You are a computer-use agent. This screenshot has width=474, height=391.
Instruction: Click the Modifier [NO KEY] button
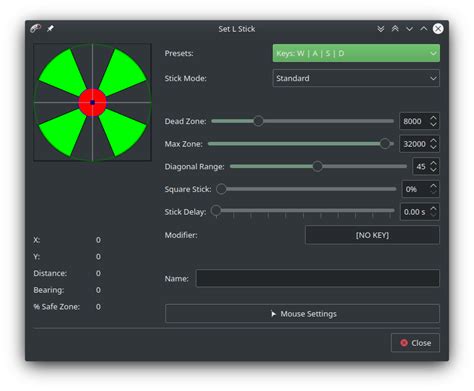coord(372,235)
